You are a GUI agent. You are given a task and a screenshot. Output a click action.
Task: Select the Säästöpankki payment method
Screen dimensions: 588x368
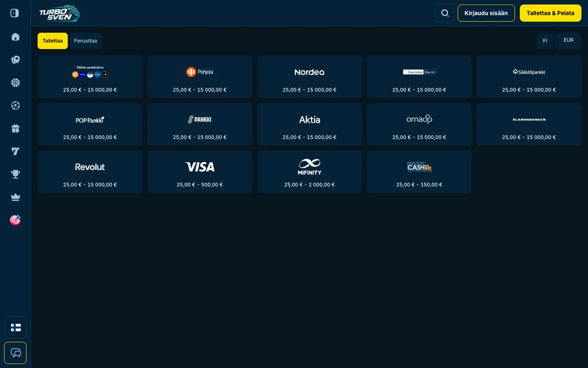point(529,77)
